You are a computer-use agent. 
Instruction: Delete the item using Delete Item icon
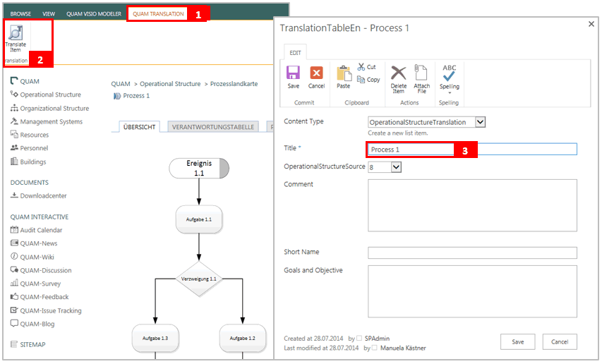399,76
